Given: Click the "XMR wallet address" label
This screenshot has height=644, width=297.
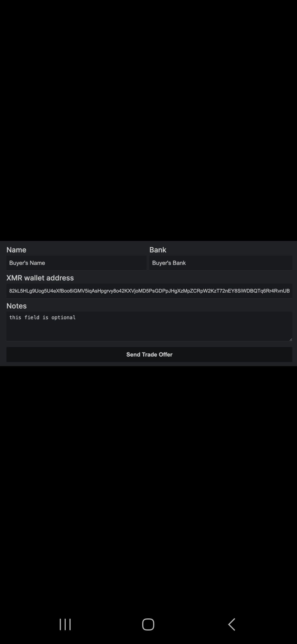Looking at the screenshot, I should [40, 278].
